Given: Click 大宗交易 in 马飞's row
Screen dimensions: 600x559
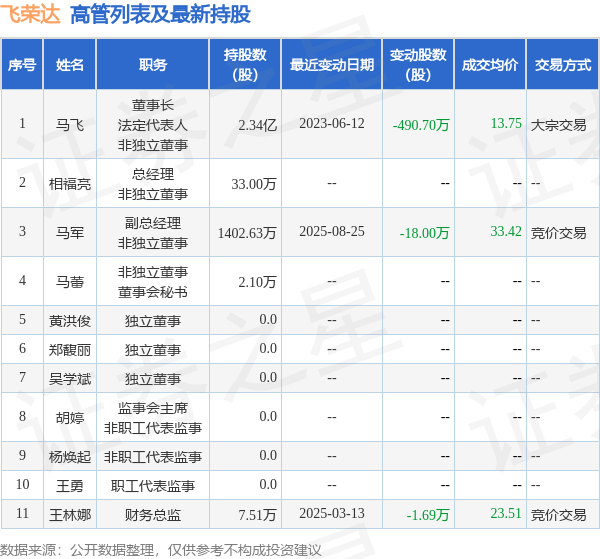Looking at the screenshot, I should click(x=558, y=125).
